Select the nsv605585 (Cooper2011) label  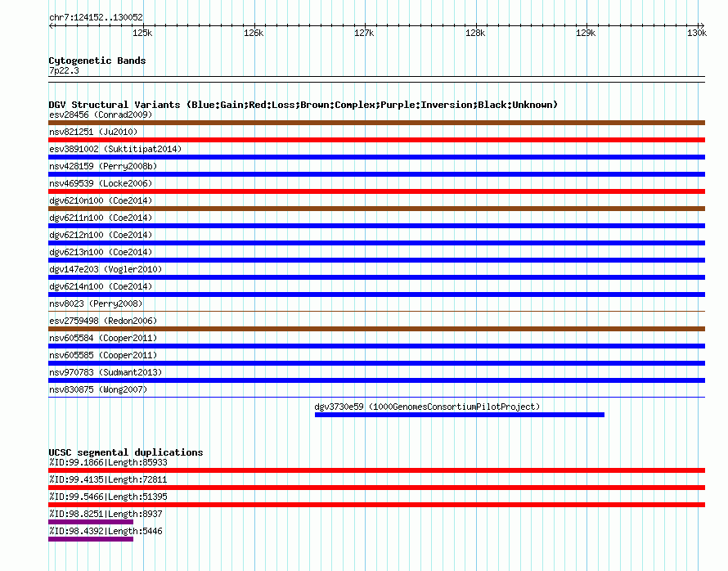point(103,355)
